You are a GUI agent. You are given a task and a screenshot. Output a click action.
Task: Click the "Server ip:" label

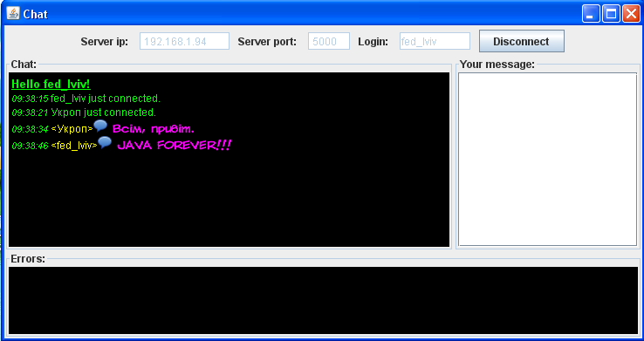pos(105,42)
